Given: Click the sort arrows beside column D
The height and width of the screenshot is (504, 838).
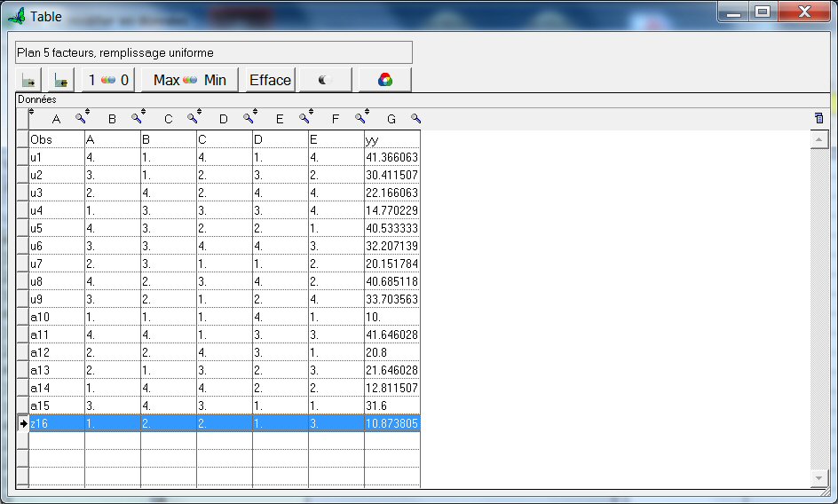Looking at the screenshot, I should tap(256, 113).
